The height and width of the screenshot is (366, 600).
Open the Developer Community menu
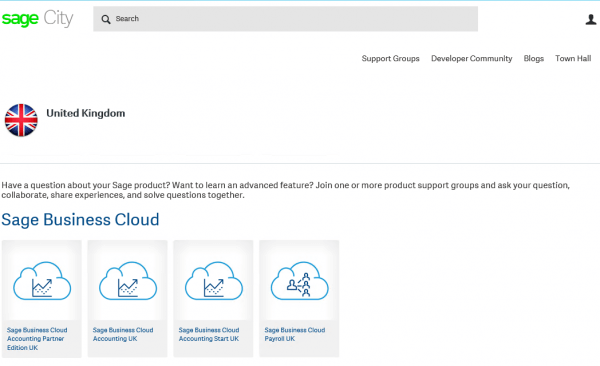pyautogui.click(x=471, y=59)
